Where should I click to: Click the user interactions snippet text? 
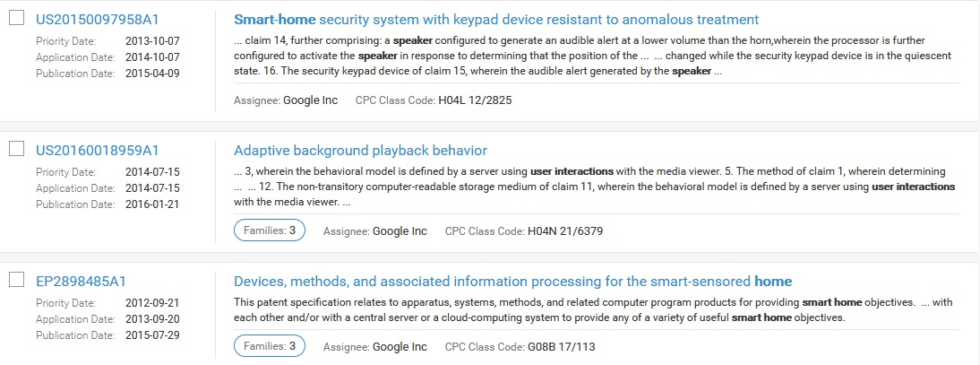(591, 187)
